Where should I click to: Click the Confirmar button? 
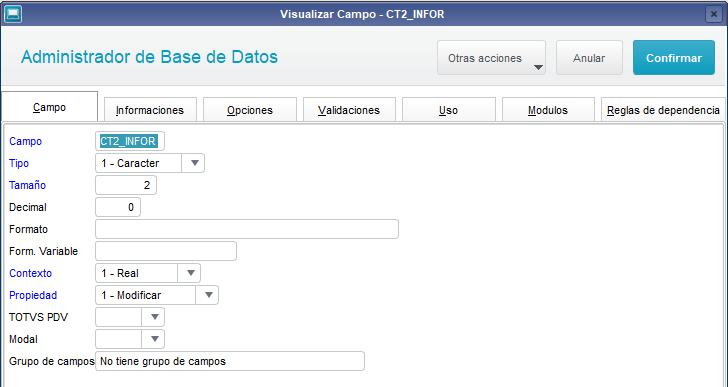click(x=674, y=58)
